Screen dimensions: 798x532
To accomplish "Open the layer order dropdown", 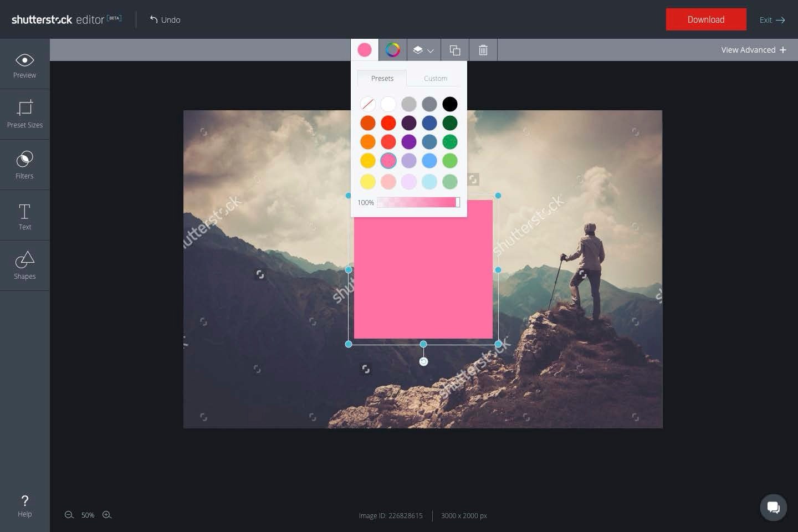I will [x=423, y=50].
